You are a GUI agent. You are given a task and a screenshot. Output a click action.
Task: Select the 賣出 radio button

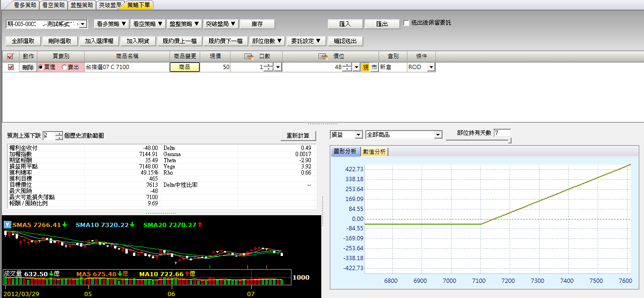pyautogui.click(x=64, y=67)
